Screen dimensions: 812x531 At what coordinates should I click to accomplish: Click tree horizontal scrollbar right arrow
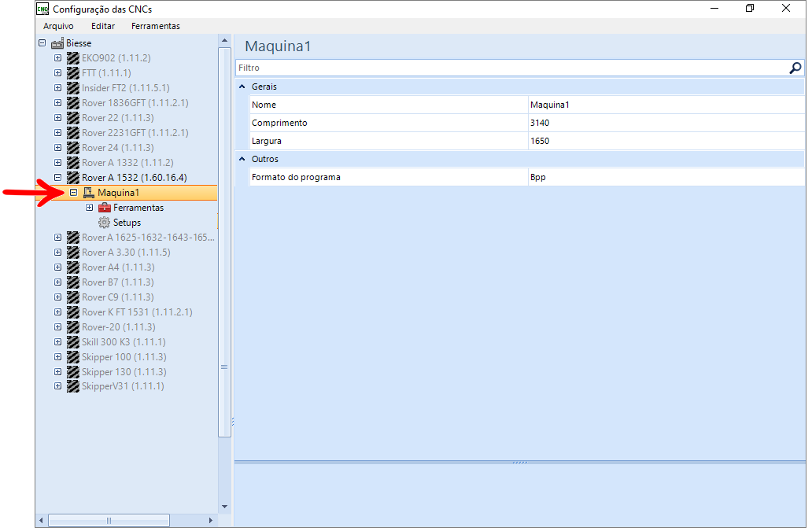point(211,521)
